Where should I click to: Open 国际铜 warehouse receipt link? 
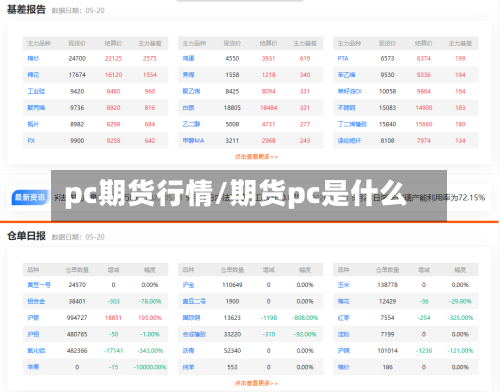[x=191, y=318]
